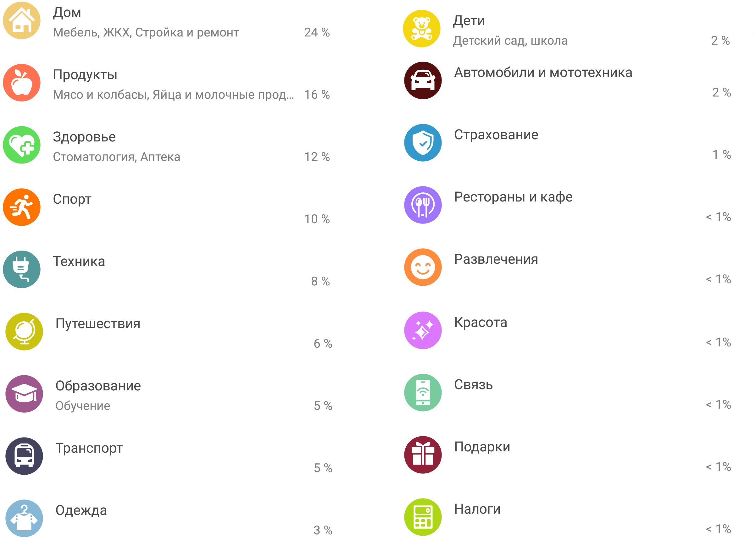
Task: Tap the smiley face Развлечения icon
Action: pyautogui.click(x=423, y=267)
